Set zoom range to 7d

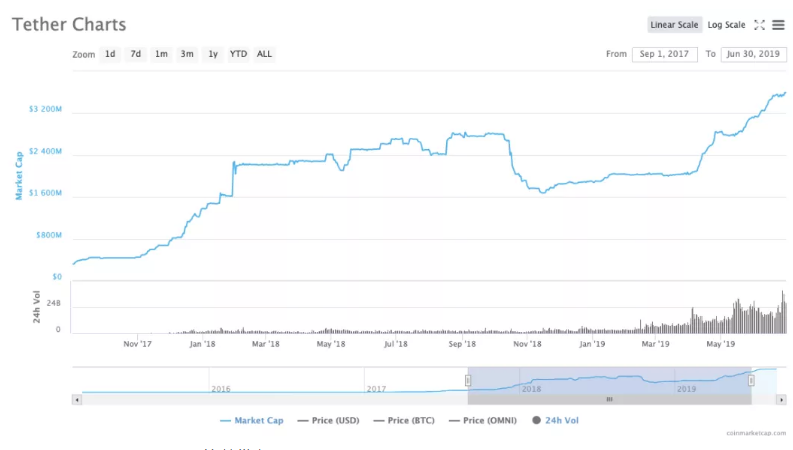pyautogui.click(x=136, y=54)
